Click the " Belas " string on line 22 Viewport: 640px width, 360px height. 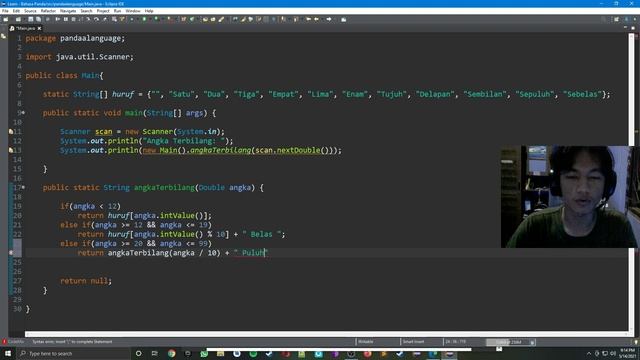[x=261, y=234]
